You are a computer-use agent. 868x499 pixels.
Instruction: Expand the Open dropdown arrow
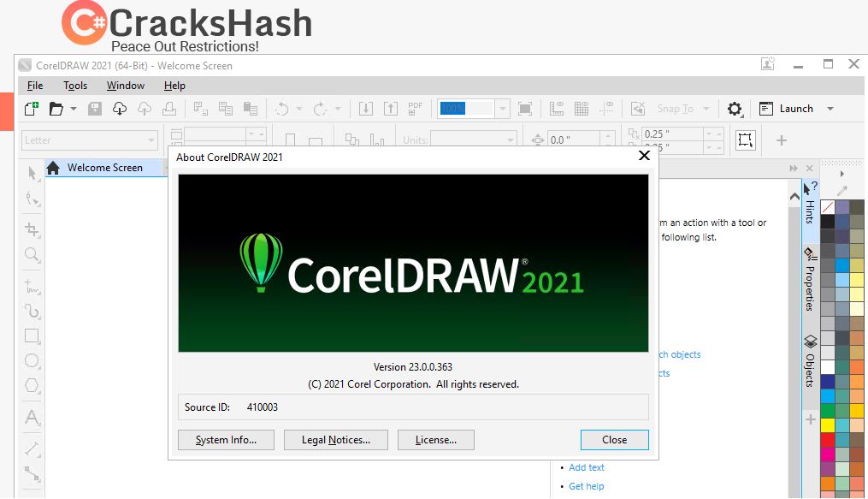point(73,109)
